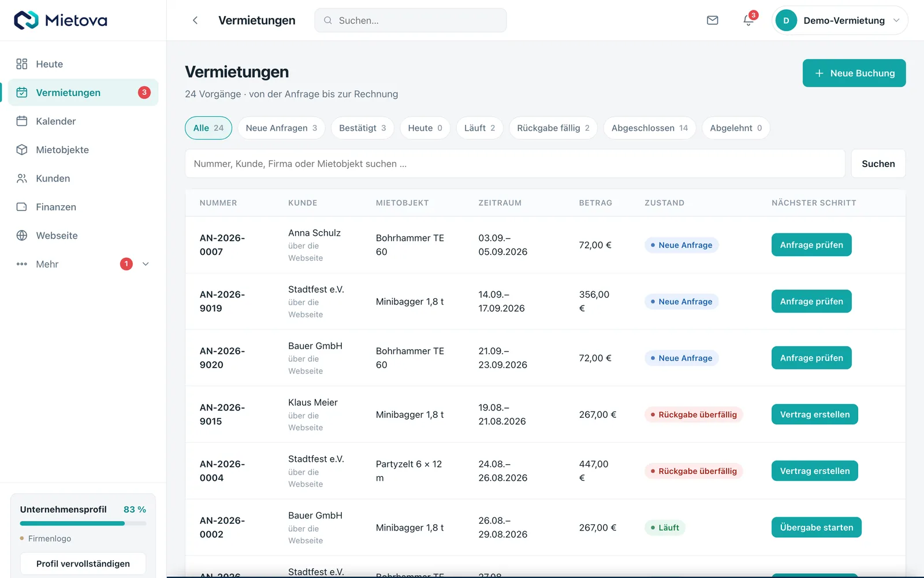Viewport: 924px width, 578px height.
Task: Switch to the Läuft filter
Action: 480,128
